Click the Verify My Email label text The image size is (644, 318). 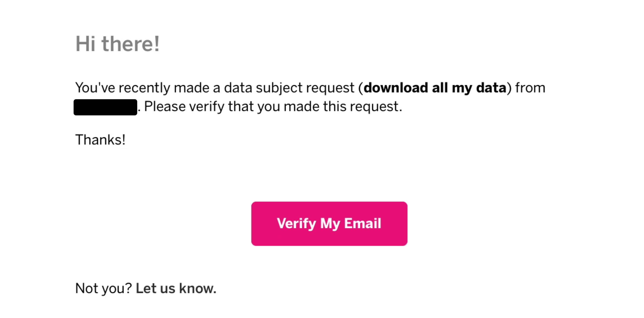(x=329, y=223)
